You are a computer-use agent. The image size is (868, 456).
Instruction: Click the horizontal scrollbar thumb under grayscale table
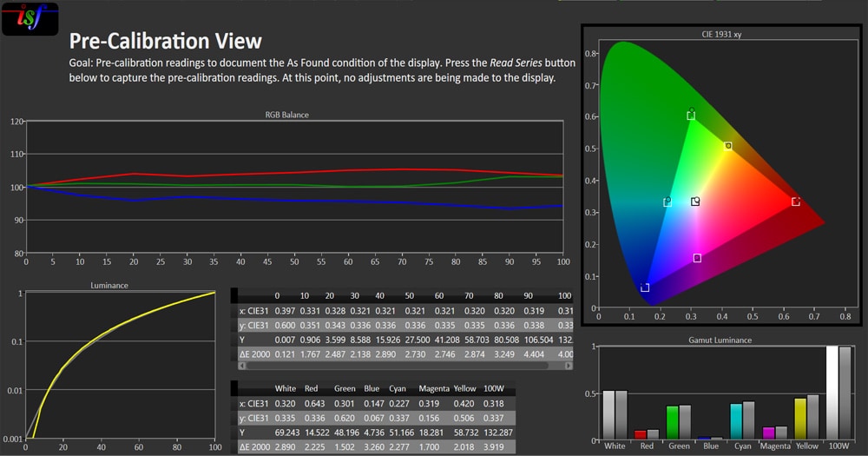click(398, 366)
